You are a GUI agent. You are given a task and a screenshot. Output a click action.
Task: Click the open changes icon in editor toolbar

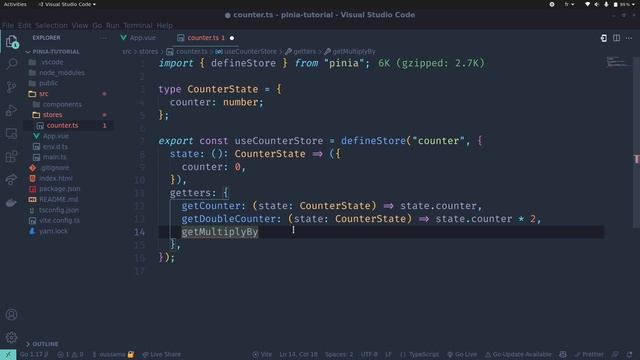pyautogui.click(x=604, y=38)
